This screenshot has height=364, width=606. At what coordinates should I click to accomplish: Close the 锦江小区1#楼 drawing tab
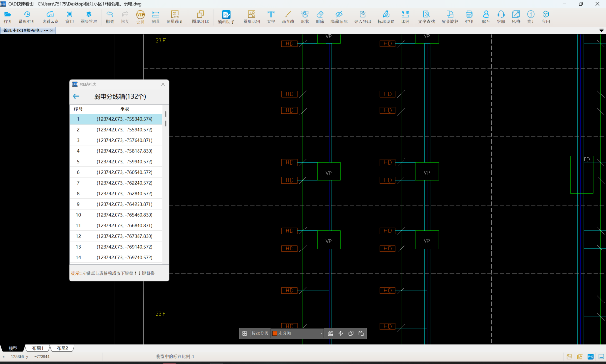click(x=52, y=31)
